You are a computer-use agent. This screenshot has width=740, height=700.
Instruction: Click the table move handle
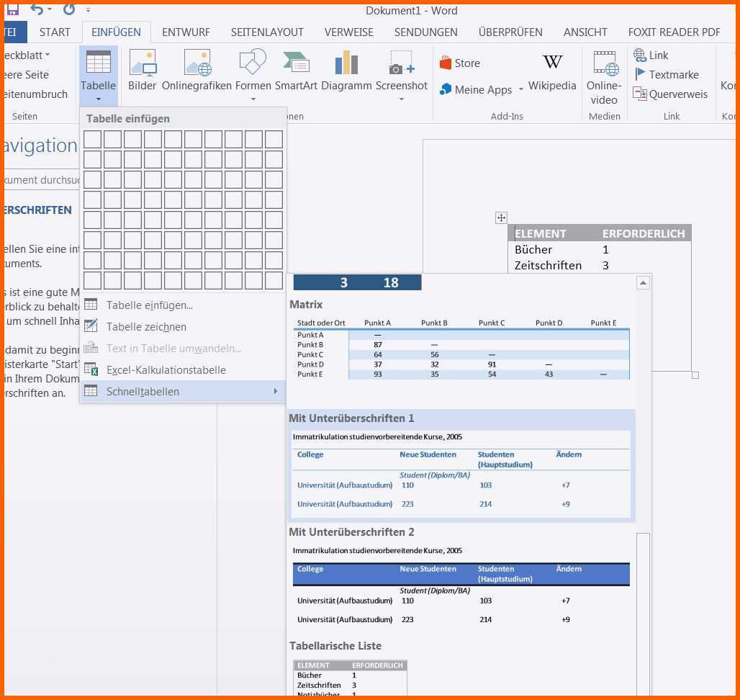(501, 218)
